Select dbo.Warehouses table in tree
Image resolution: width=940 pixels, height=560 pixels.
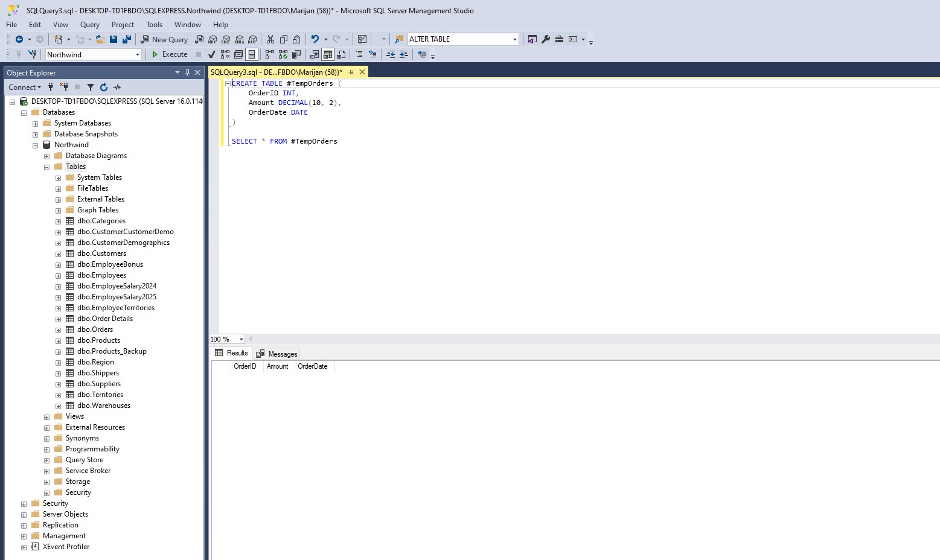coord(104,406)
